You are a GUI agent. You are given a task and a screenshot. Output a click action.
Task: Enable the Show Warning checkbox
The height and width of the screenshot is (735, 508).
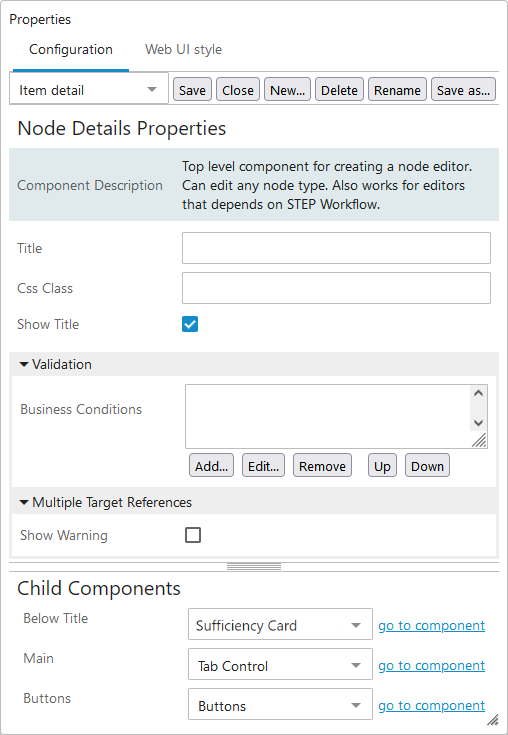tap(193, 535)
